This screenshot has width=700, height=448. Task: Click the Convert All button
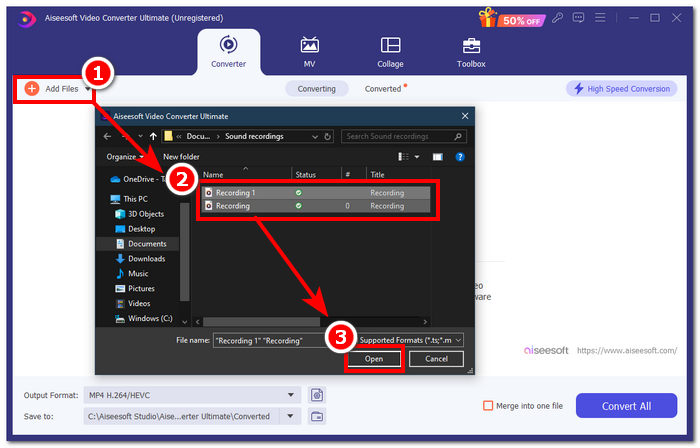click(626, 406)
